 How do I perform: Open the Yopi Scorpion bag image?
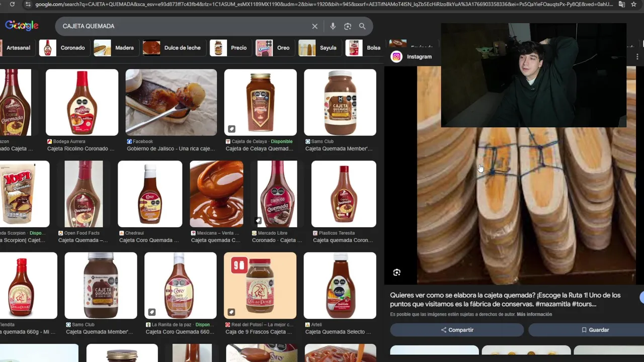click(x=25, y=194)
